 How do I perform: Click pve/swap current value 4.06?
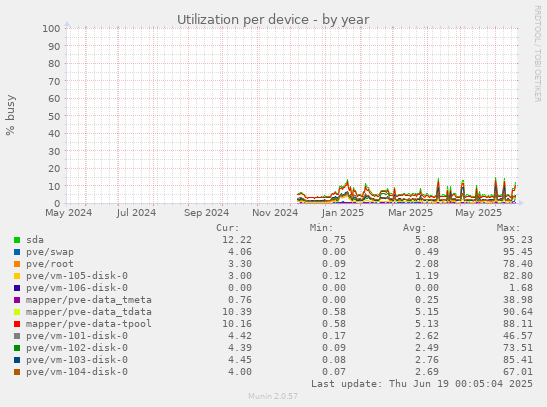point(240,252)
